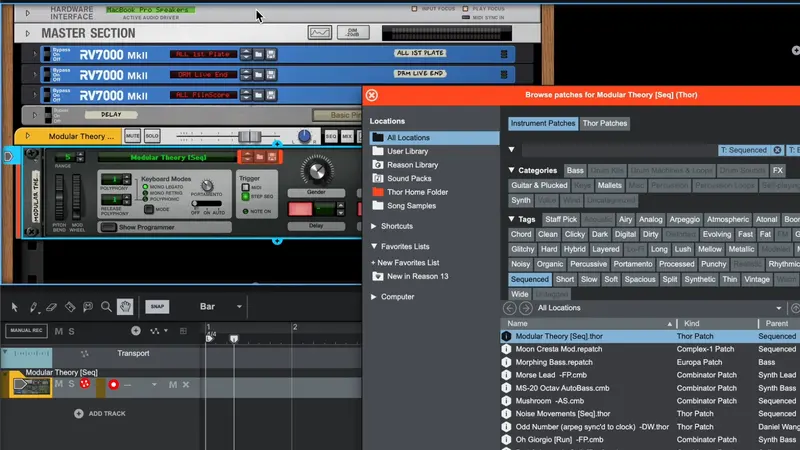Toggle the Play Focus checkbox
The image size is (800, 450).
coord(465,9)
